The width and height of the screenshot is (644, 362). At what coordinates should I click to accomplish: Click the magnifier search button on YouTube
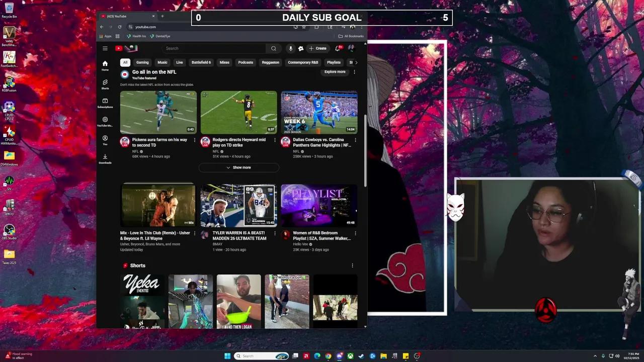point(273,48)
